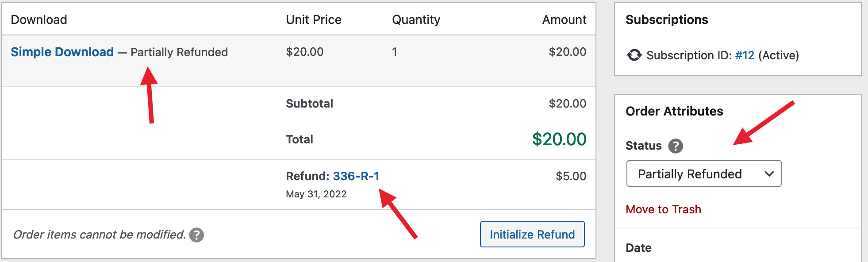Open the Partially Refunded status dropdown
The image size is (868, 262).
click(703, 173)
